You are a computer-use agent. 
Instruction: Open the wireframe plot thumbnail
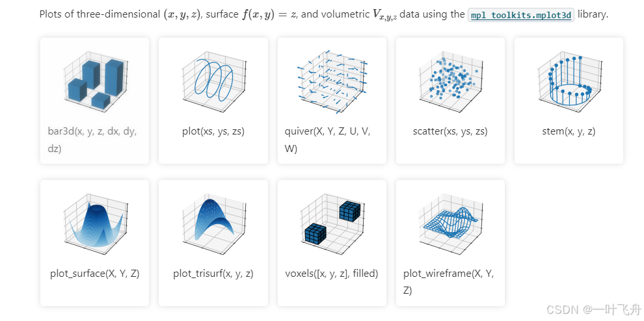coord(450,224)
